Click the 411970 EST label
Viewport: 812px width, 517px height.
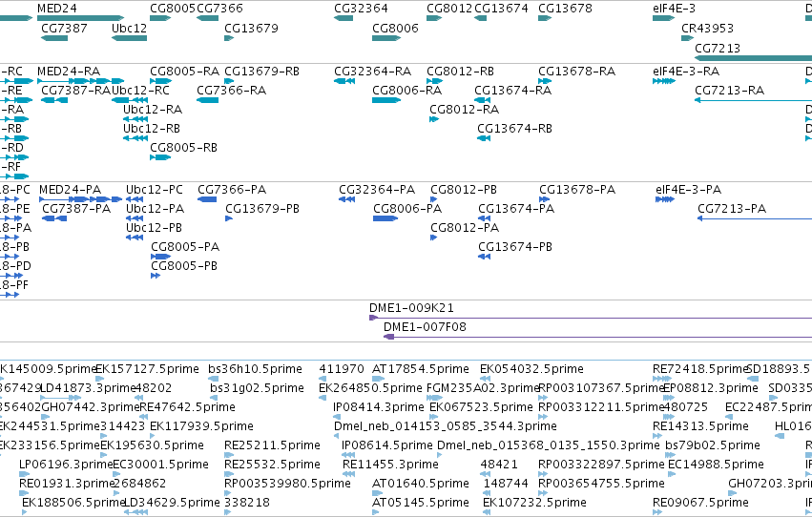[x=342, y=369]
